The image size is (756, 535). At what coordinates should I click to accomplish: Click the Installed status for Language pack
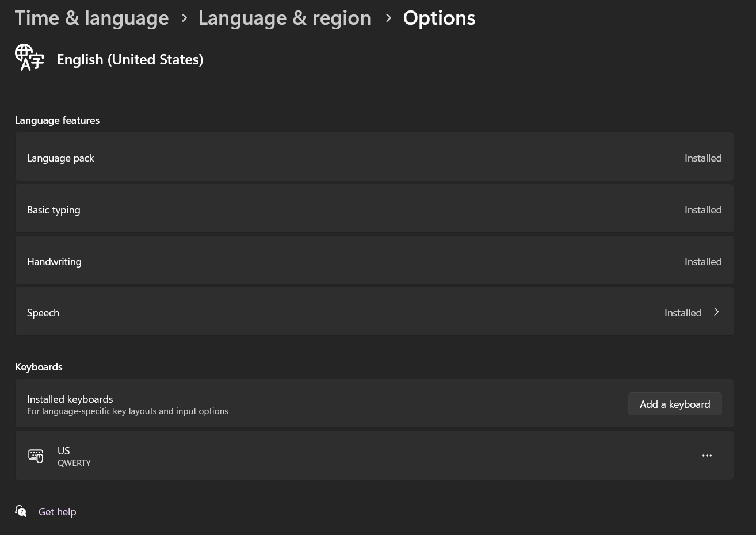[x=702, y=158]
